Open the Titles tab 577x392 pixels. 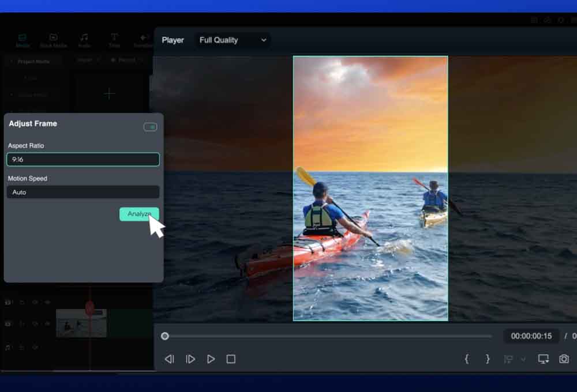[114, 40]
